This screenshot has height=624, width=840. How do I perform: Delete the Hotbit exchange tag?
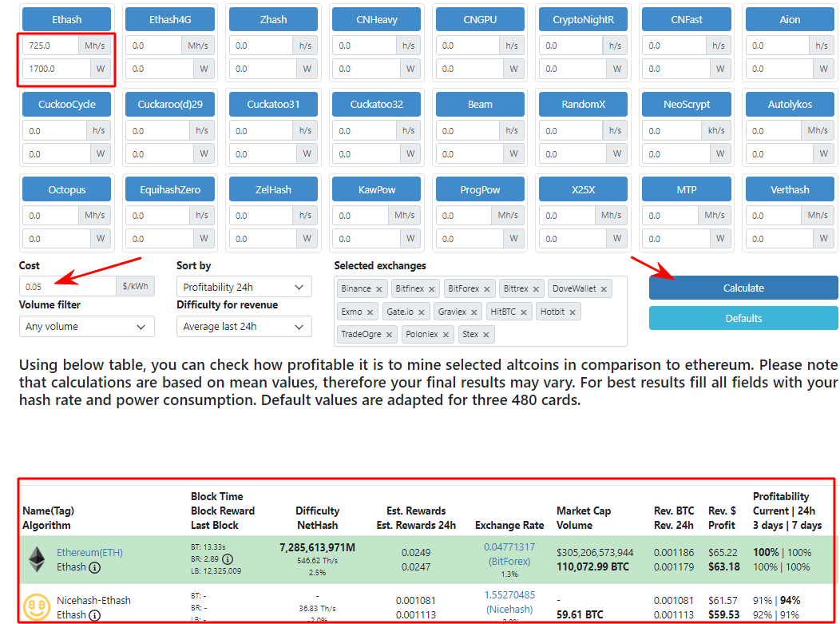[573, 312]
